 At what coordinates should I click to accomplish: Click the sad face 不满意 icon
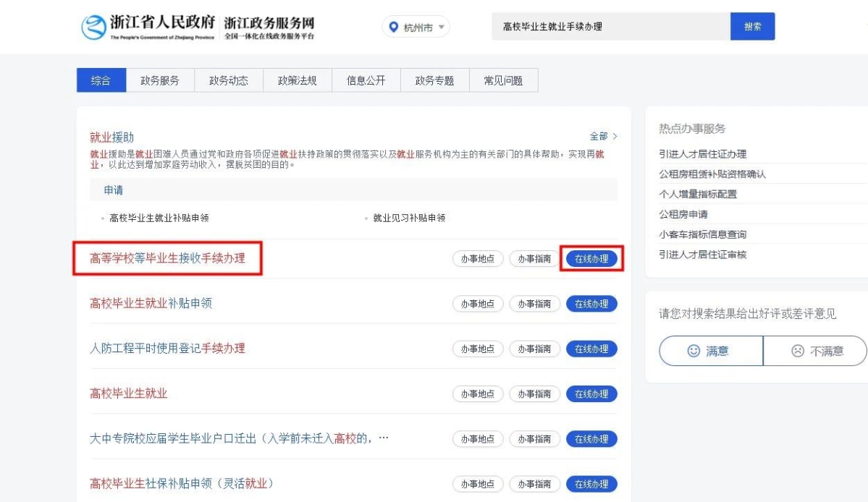(x=797, y=351)
